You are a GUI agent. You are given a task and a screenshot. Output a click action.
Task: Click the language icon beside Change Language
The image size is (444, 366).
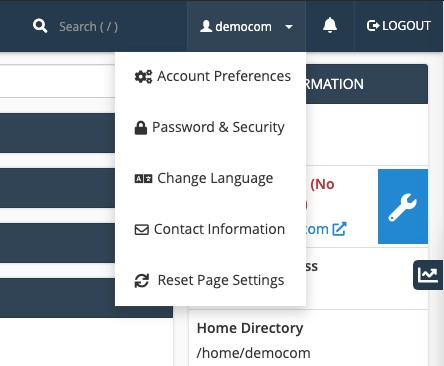coord(143,179)
